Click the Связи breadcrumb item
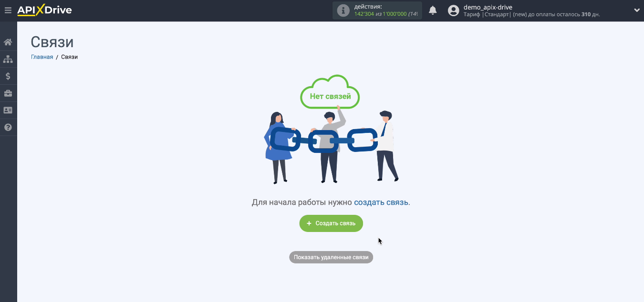644x302 pixels. pos(69,57)
